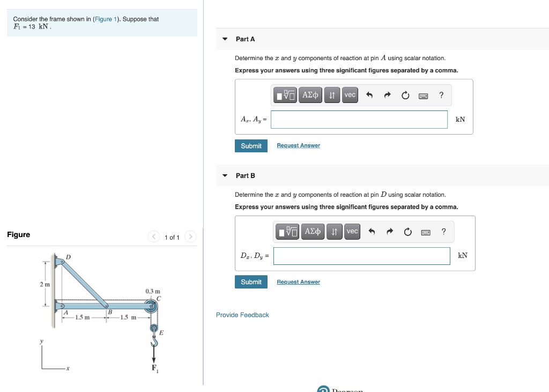Viewport: 549px width, 392px height.
Task: Request Answer for Part B
Action: [298, 282]
